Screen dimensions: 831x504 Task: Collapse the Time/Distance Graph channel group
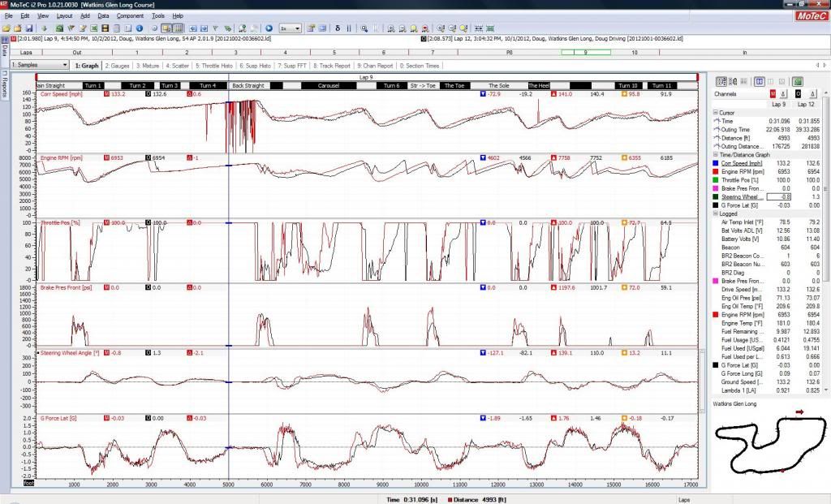point(716,154)
